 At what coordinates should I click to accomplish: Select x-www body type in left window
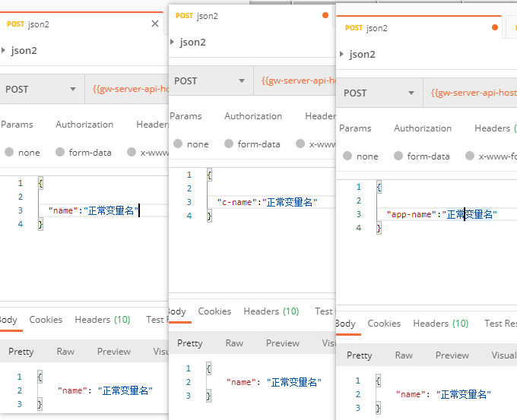(132, 152)
